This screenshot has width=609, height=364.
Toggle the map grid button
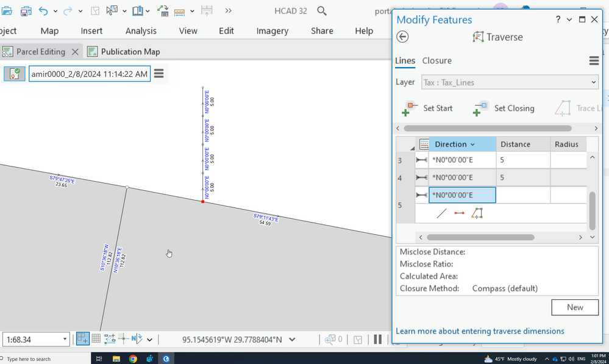pyautogui.click(x=96, y=339)
